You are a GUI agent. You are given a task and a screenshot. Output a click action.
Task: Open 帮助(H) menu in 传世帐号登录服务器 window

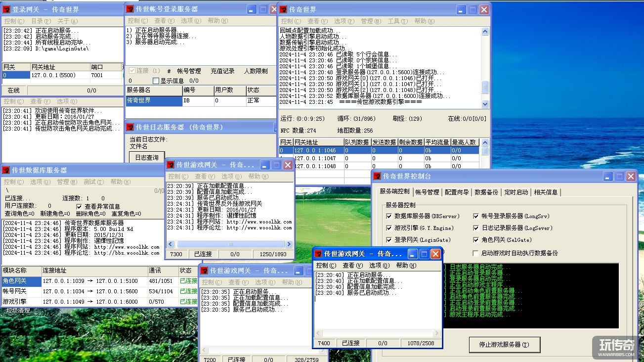tap(217, 21)
